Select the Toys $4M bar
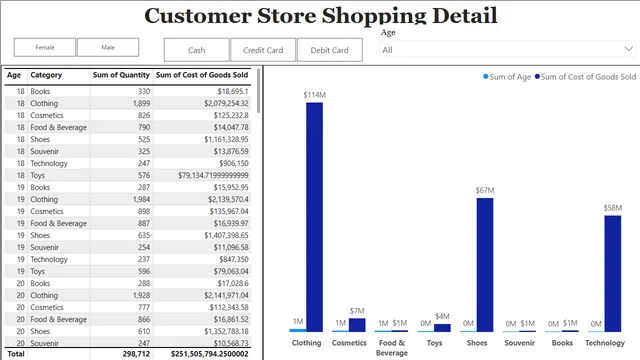The height and width of the screenshot is (360, 640). [442, 328]
